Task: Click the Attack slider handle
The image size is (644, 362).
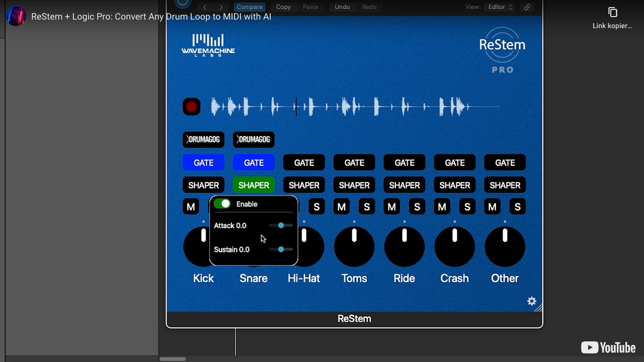Action: pyautogui.click(x=281, y=225)
